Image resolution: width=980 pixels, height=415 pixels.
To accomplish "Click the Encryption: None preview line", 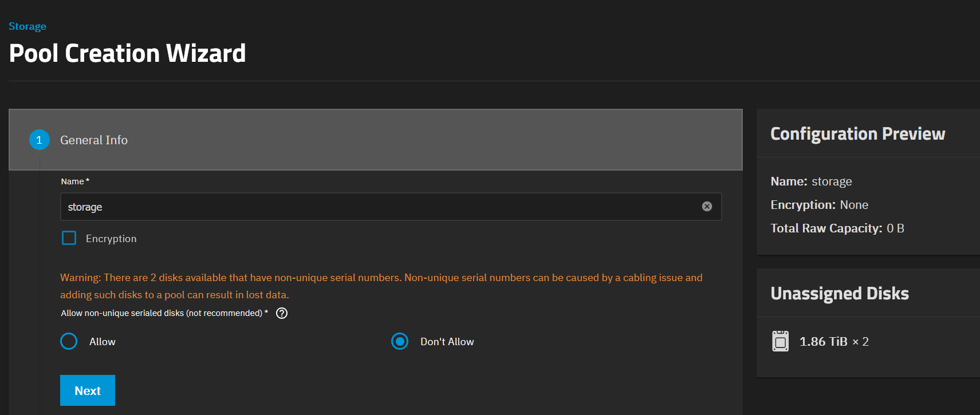I will tap(819, 205).
